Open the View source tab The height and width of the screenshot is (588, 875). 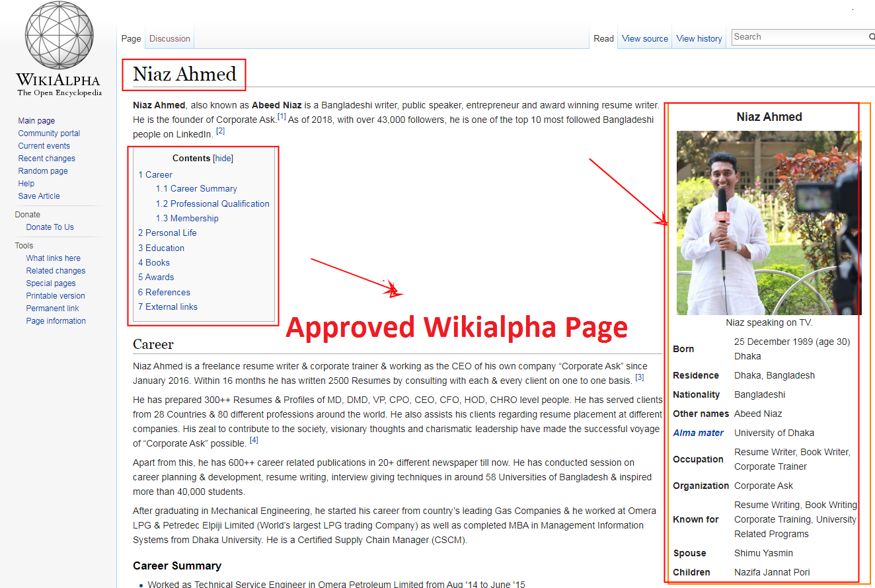click(x=645, y=38)
